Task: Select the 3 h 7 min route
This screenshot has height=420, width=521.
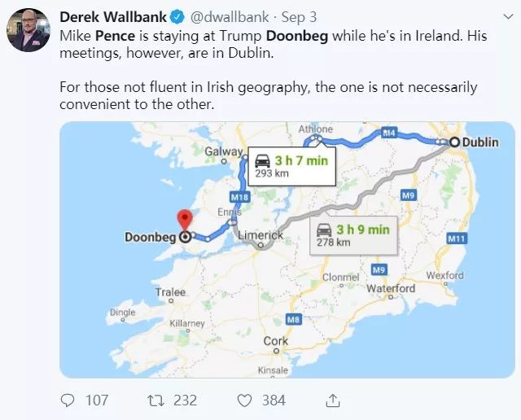Action: click(291, 166)
